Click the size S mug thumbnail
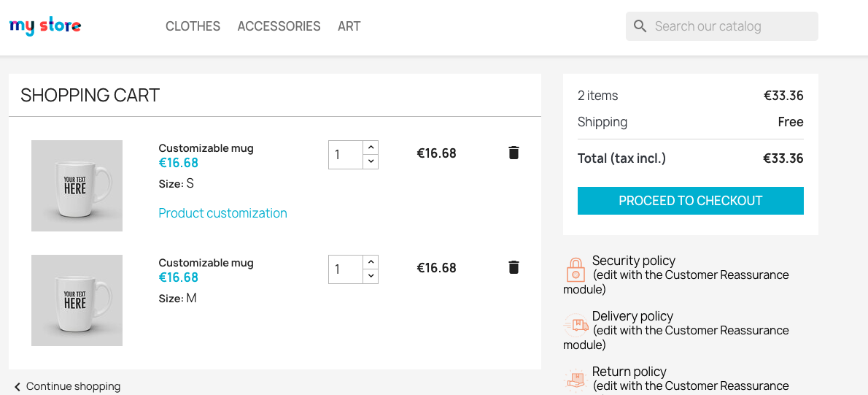The height and width of the screenshot is (395, 868). [x=77, y=185]
